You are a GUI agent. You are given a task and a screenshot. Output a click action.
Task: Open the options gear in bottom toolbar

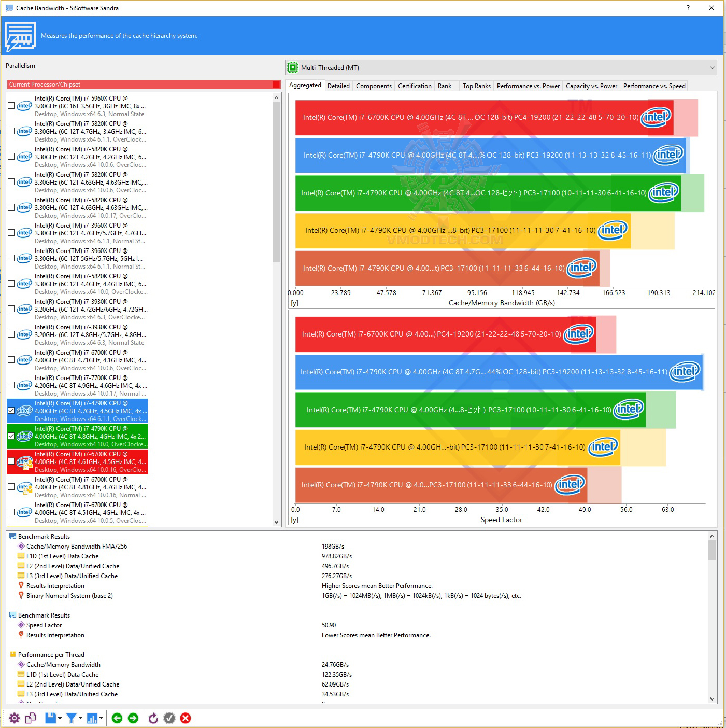(x=15, y=718)
